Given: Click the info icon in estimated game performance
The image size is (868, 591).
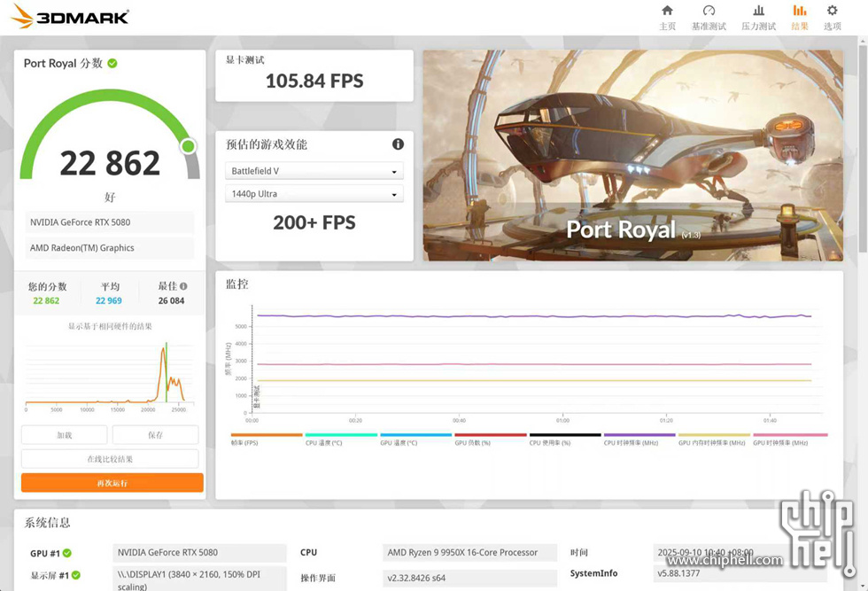Looking at the screenshot, I should (398, 144).
